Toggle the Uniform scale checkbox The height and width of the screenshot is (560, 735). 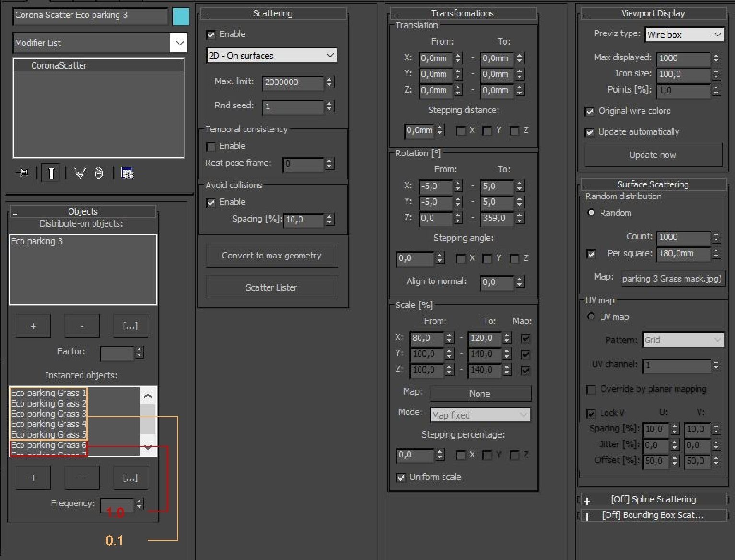tap(401, 478)
